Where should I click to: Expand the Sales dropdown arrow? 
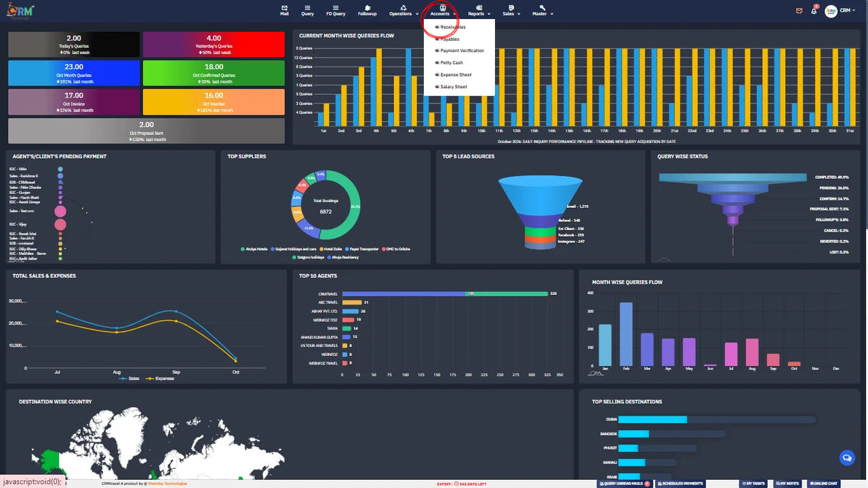[x=519, y=14]
